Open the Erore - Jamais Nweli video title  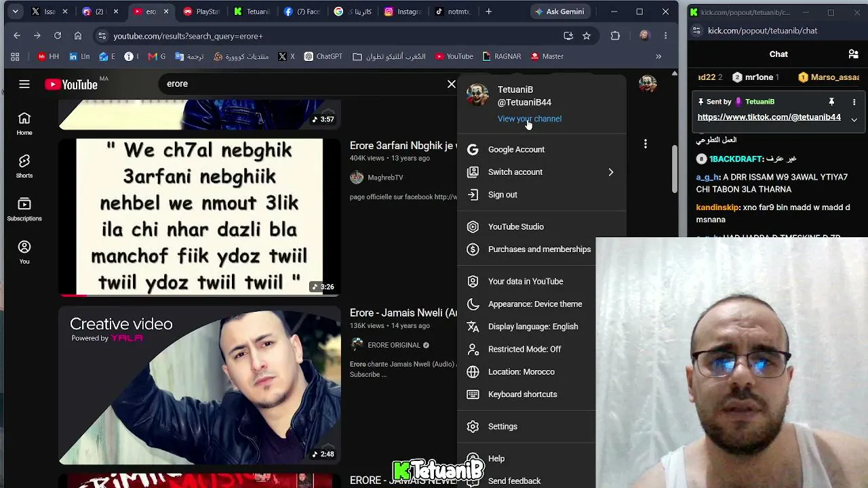(403, 313)
